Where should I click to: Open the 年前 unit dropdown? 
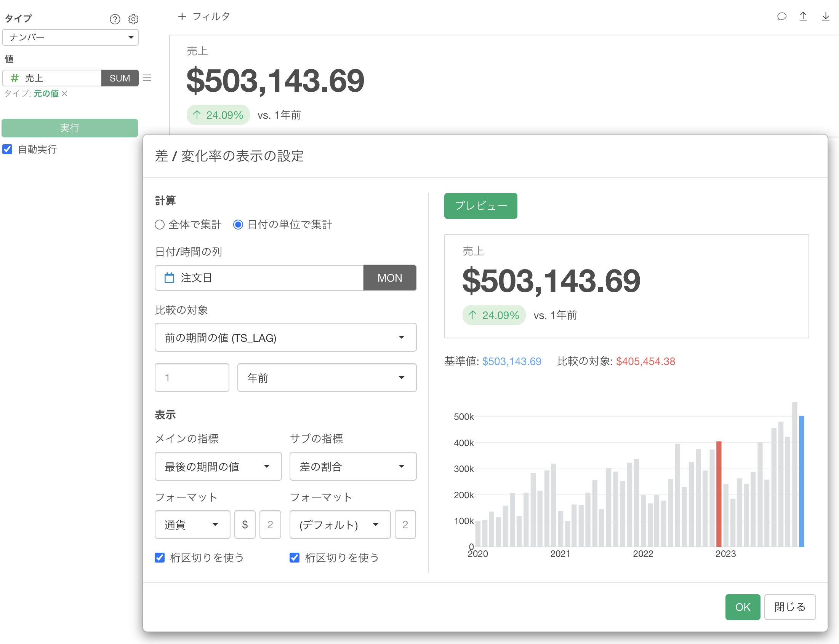tap(327, 378)
